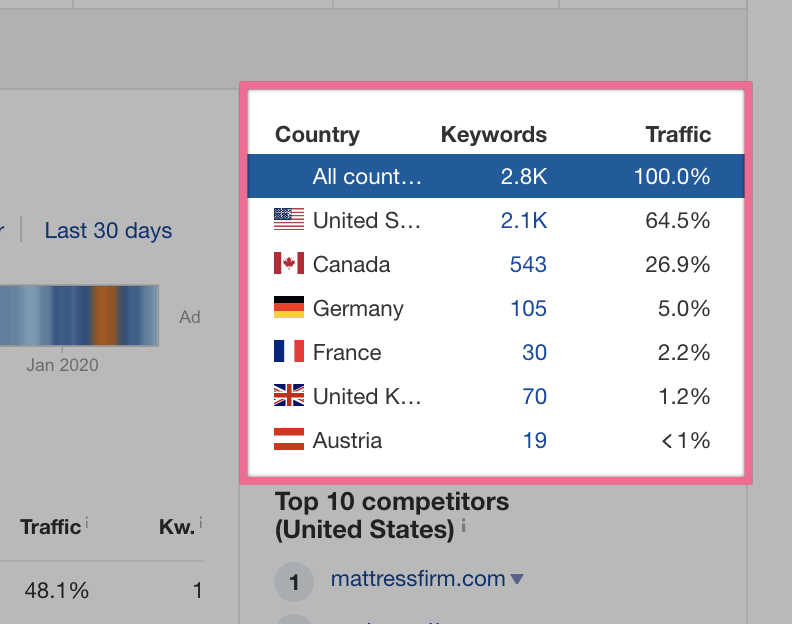
Task: Select the All countries row
Action: [495, 177]
